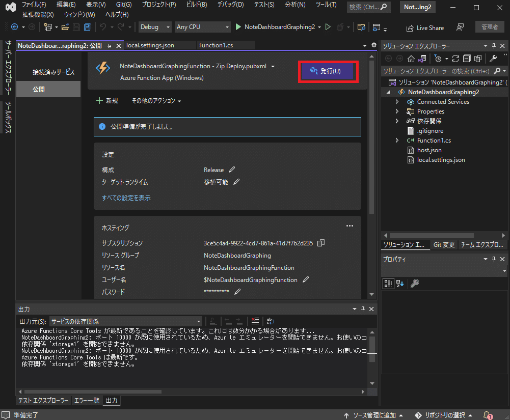Click the categorized icon in Properties panel
510x420 pixels.
click(388, 284)
